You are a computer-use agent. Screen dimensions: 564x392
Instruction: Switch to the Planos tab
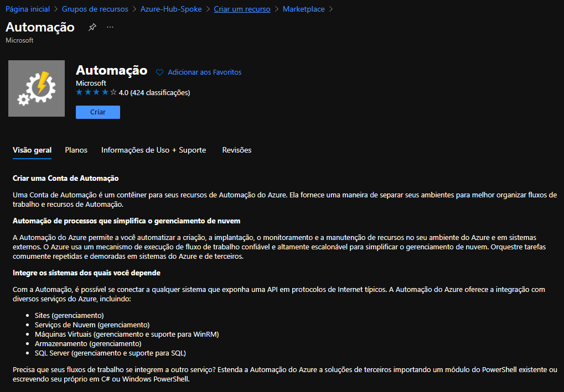point(76,150)
